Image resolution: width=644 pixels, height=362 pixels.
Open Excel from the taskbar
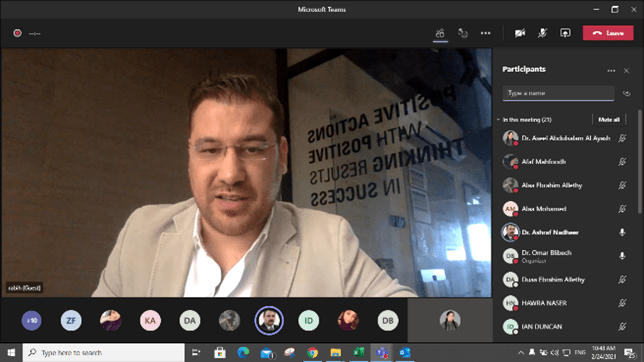(x=359, y=353)
